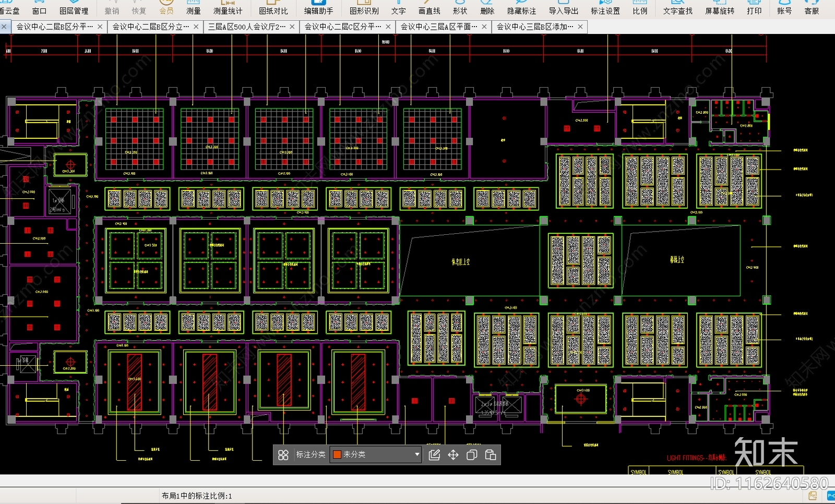Close tab 会议中心二层B区分平…
Image resolution: width=835 pixels, height=504 pixels.
click(x=100, y=27)
